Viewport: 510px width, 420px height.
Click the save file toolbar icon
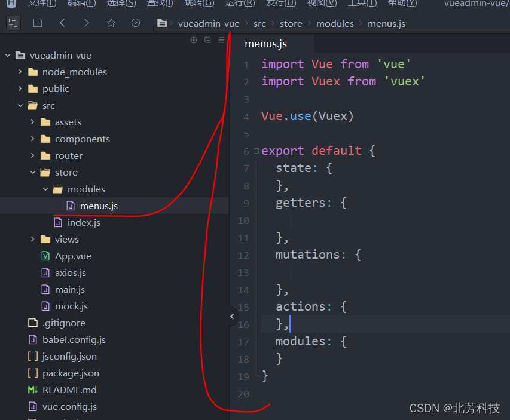point(38,23)
